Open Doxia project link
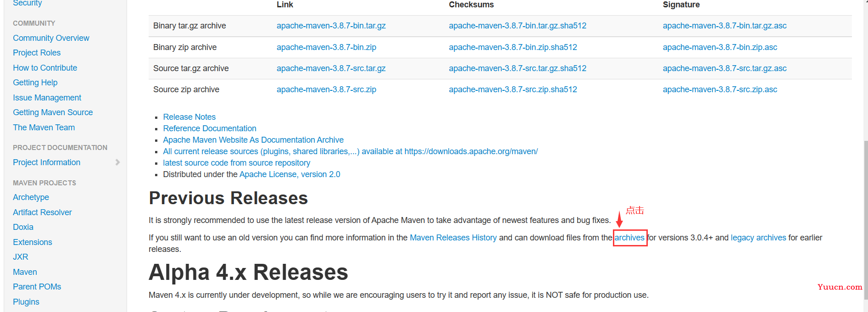 pos(23,227)
